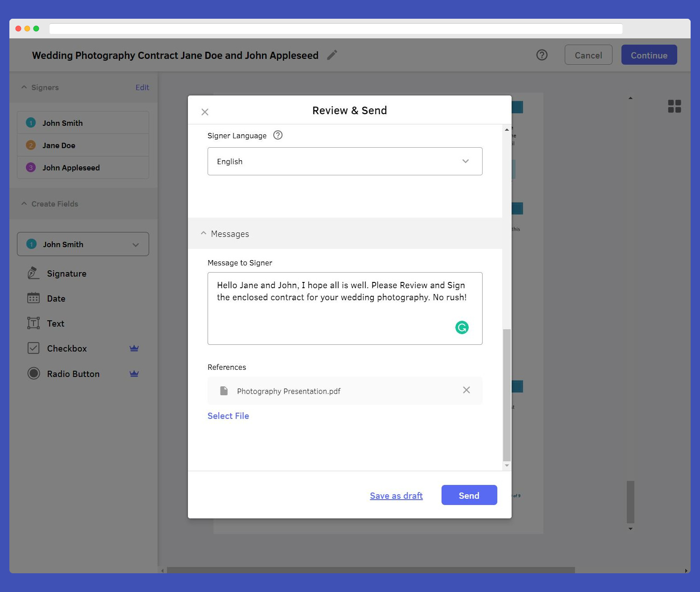
Task: Collapse the Messages section
Action: (204, 233)
